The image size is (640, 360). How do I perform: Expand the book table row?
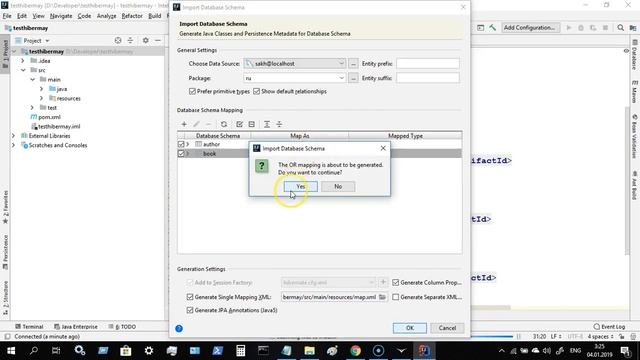(188, 153)
